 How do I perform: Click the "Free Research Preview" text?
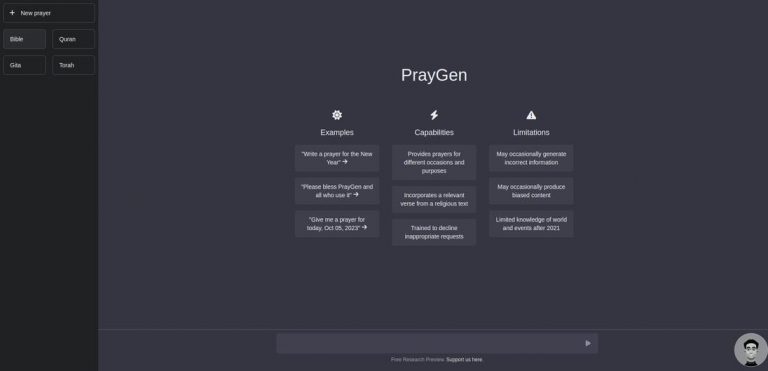417,359
